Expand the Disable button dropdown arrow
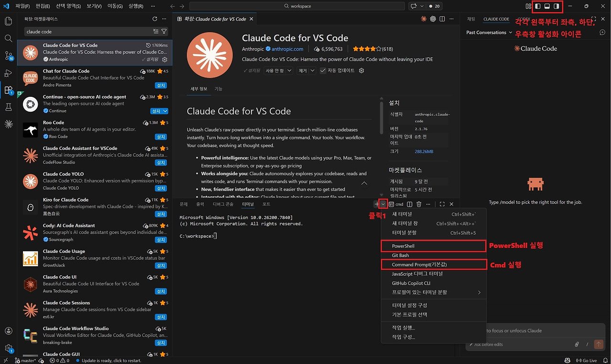This screenshot has height=364, width=611. pos(289,71)
